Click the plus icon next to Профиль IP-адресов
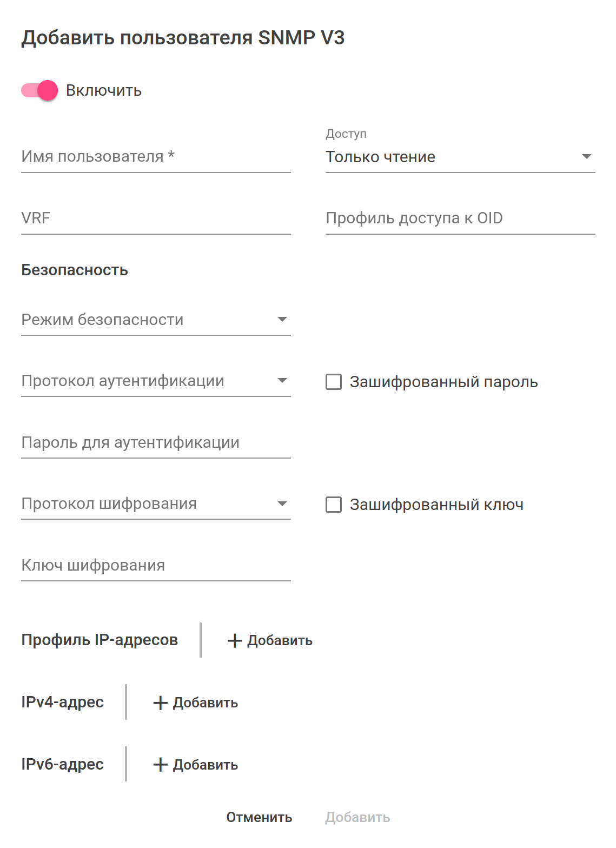This screenshot has height=848, width=616. (234, 641)
